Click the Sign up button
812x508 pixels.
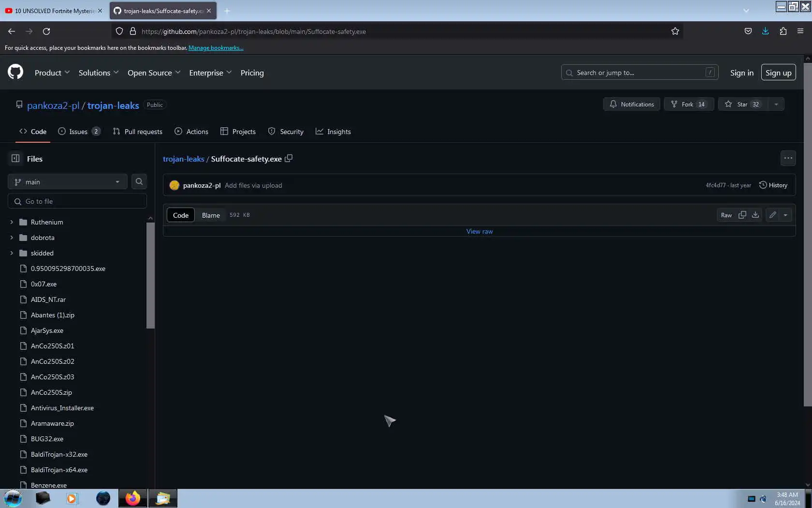click(x=778, y=73)
